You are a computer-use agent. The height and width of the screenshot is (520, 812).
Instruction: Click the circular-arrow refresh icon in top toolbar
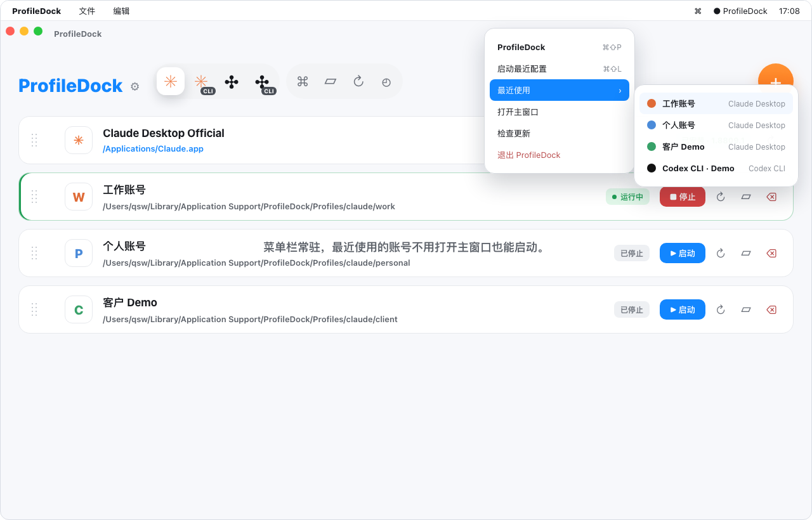click(358, 81)
